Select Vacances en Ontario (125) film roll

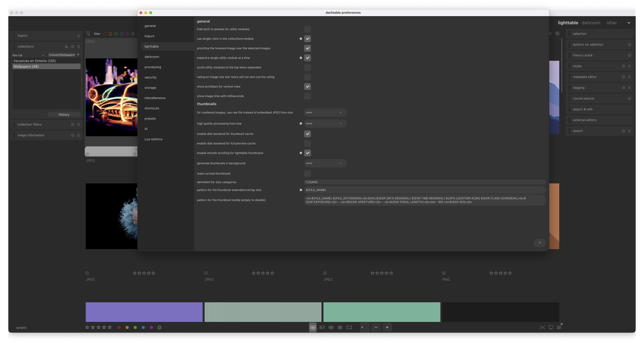point(46,61)
